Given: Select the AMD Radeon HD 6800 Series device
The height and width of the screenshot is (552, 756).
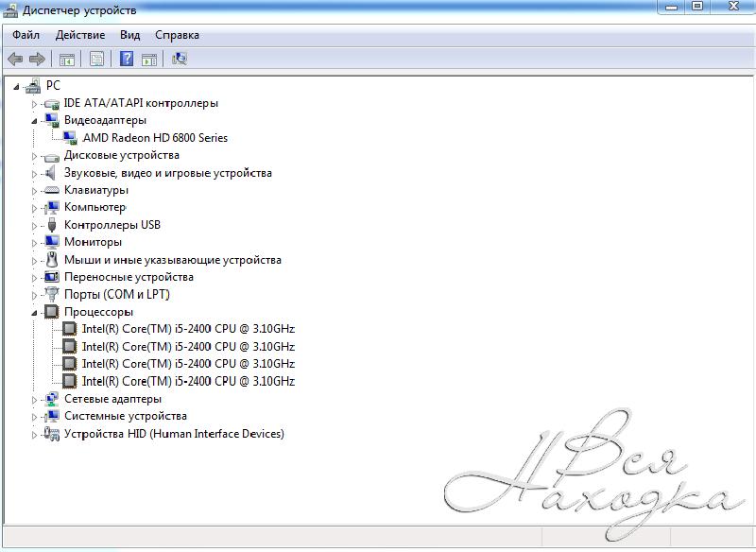Looking at the screenshot, I should coord(155,138).
